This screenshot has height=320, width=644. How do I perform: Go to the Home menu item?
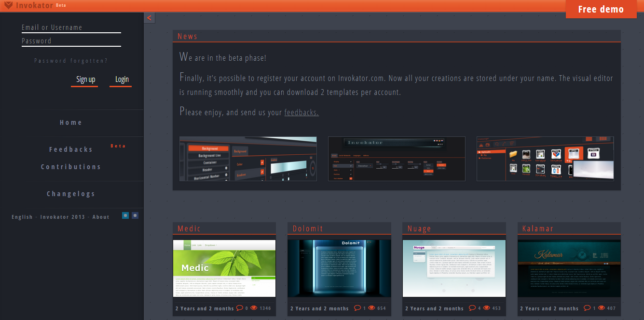[x=71, y=123]
